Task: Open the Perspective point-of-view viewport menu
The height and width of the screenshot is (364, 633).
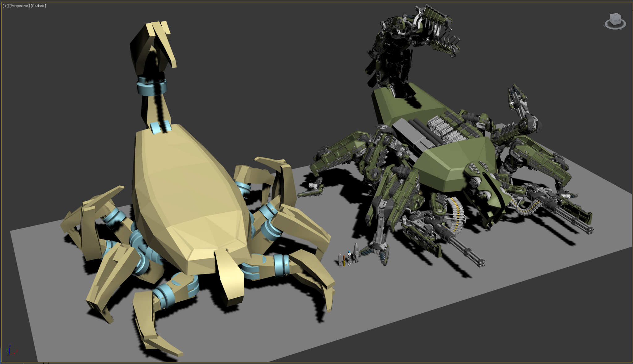Action: pyautogui.click(x=19, y=6)
